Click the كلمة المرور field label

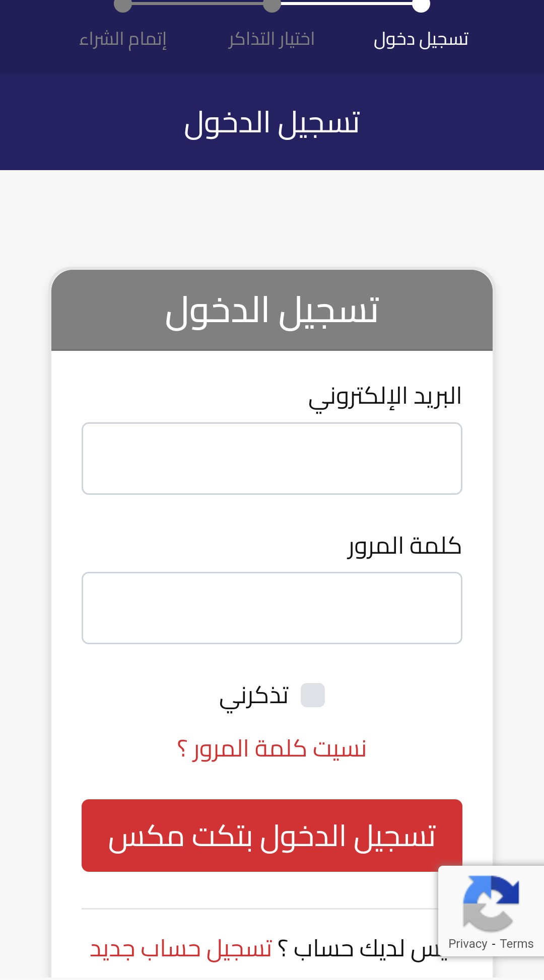pyautogui.click(x=404, y=546)
